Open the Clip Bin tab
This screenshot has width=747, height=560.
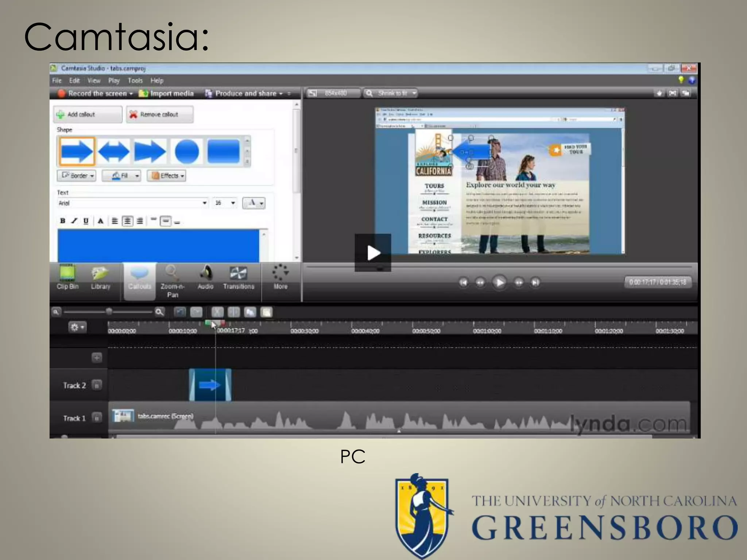(67, 277)
